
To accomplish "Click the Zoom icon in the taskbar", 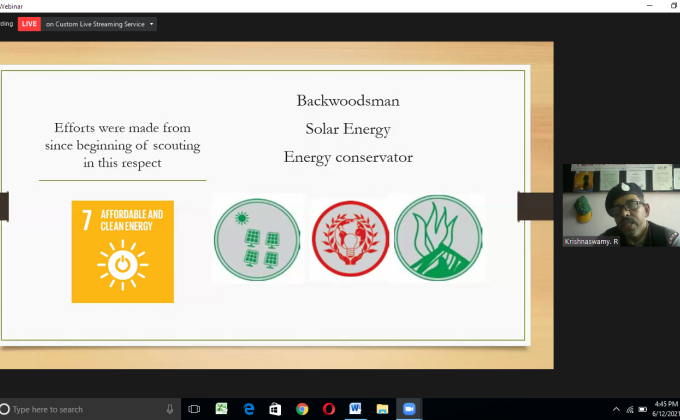I will pos(409,409).
